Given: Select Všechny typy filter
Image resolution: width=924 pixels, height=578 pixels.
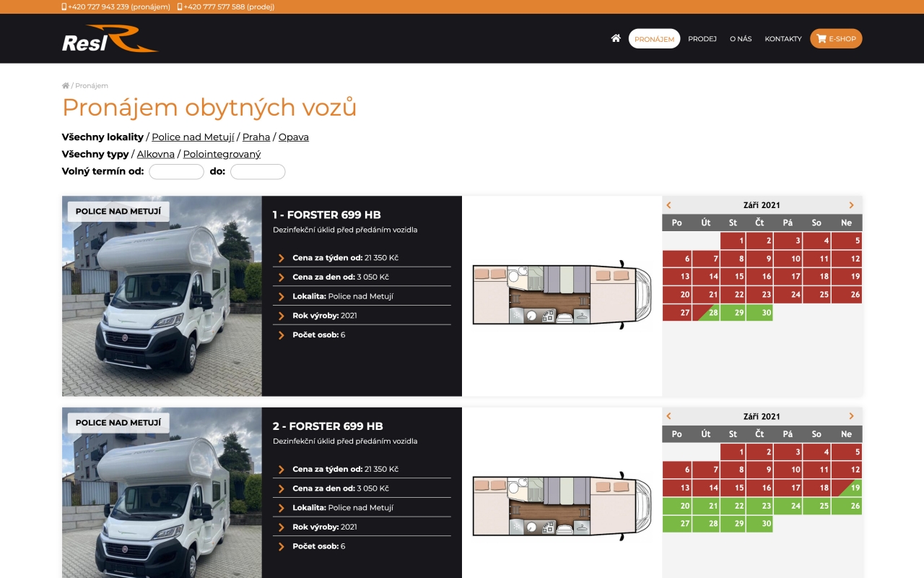Looking at the screenshot, I should (95, 155).
